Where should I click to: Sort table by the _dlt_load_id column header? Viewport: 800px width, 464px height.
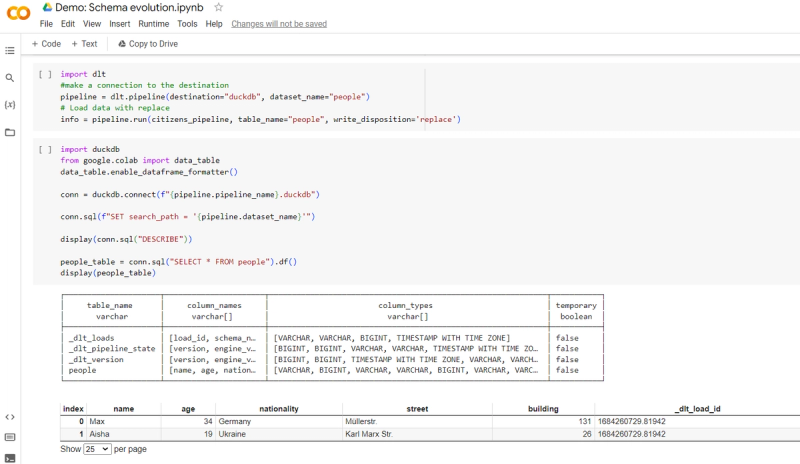[697, 409]
